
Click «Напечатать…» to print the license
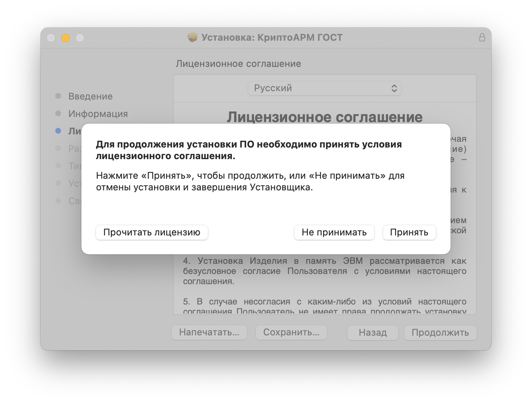tap(209, 332)
